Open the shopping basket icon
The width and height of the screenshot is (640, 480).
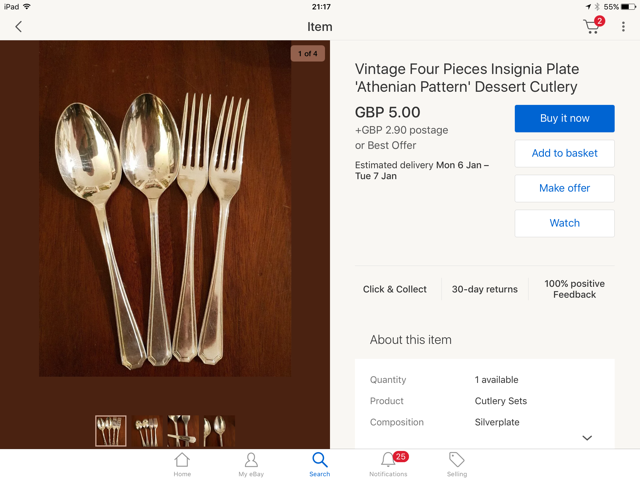coord(593,26)
